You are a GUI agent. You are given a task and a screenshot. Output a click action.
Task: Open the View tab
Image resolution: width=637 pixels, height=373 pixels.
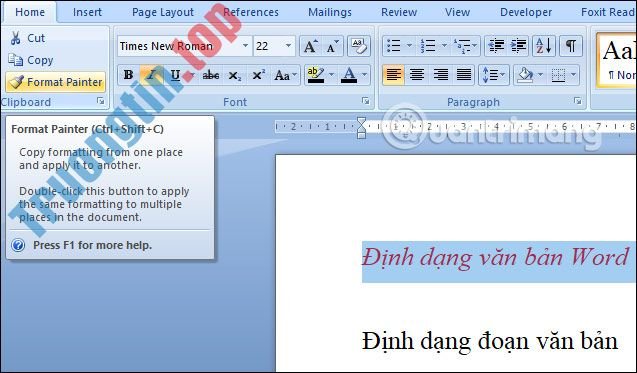(x=457, y=12)
